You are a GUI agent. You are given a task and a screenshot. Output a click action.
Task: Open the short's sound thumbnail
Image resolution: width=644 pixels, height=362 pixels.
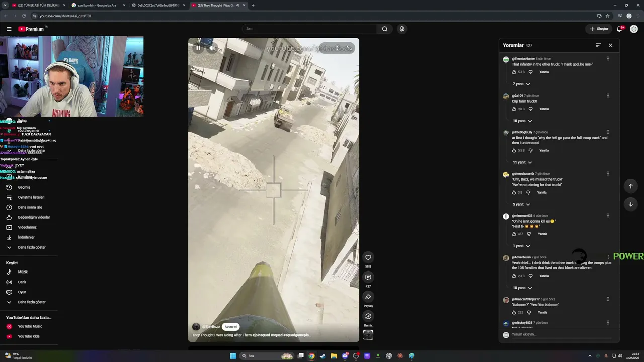tap(368, 335)
